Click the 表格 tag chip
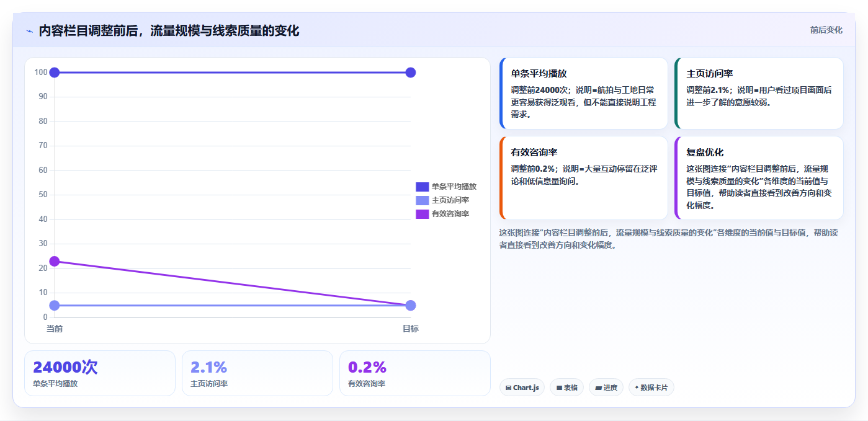This screenshot has width=868, height=421. click(566, 388)
